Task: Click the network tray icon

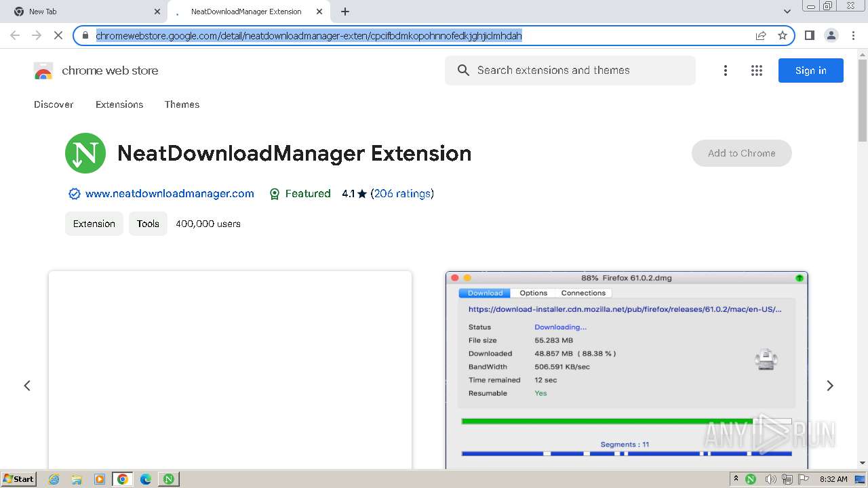Action: pyautogui.click(x=787, y=479)
